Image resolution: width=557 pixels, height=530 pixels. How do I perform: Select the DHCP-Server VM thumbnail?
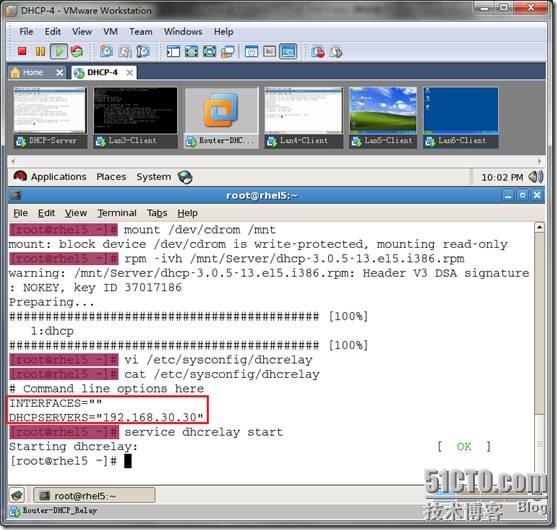click(x=50, y=117)
